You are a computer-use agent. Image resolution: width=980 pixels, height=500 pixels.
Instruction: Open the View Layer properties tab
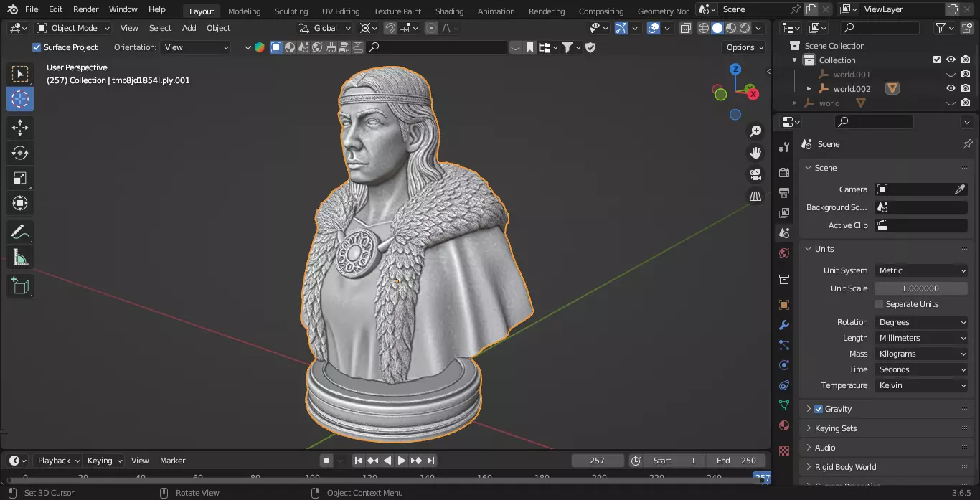pos(784,213)
